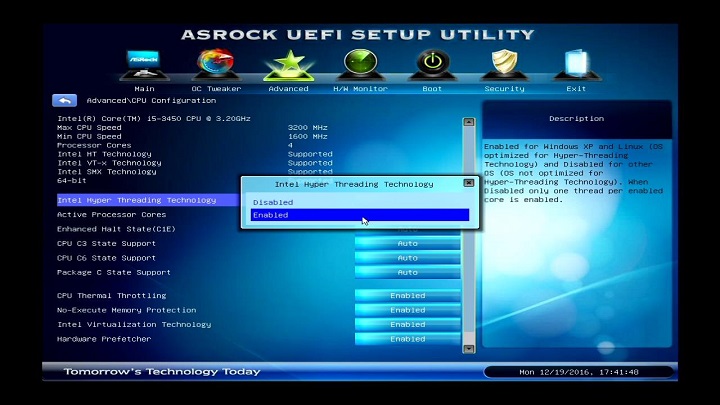Open CPU C6 State Support Auto dropdown
720x405 pixels.
[407, 258]
